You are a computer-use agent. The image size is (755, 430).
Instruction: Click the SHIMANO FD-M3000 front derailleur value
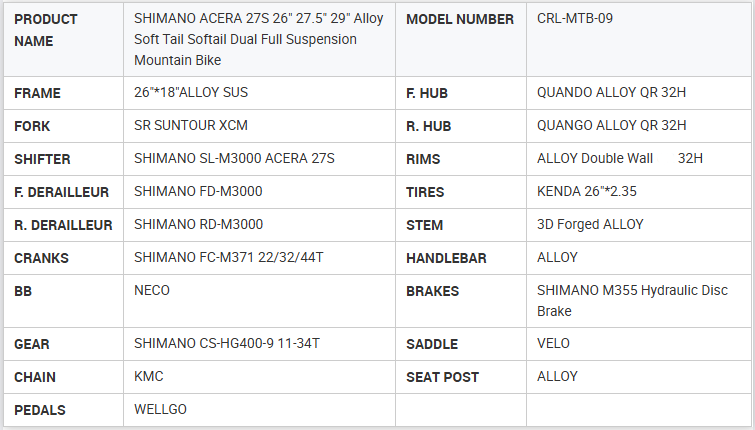coord(198,192)
